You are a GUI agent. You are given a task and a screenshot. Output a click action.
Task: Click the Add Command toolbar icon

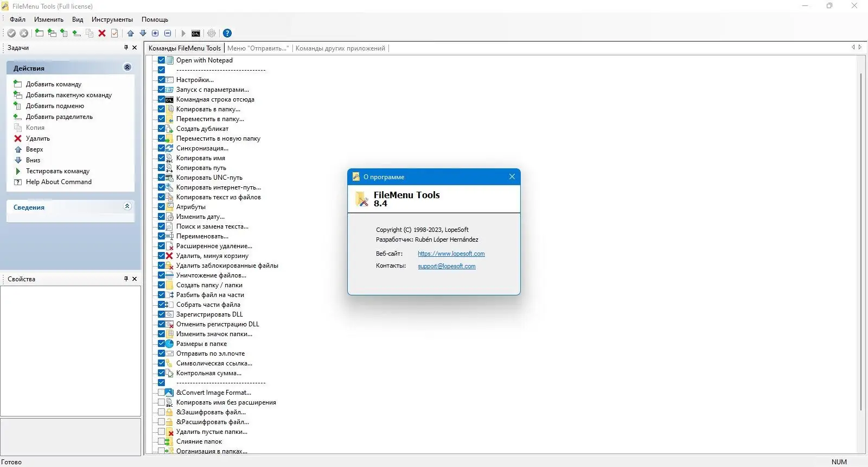pos(39,33)
